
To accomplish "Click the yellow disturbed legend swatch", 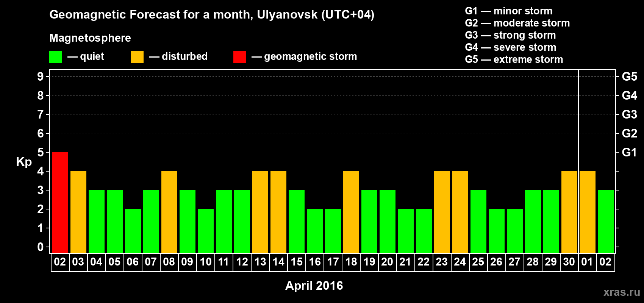I will pyautogui.click(x=137, y=57).
